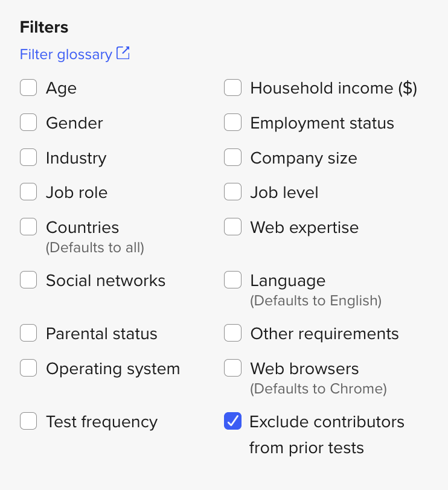Enable the Operating system filter
Image resolution: width=448 pixels, height=490 pixels.
tap(28, 369)
